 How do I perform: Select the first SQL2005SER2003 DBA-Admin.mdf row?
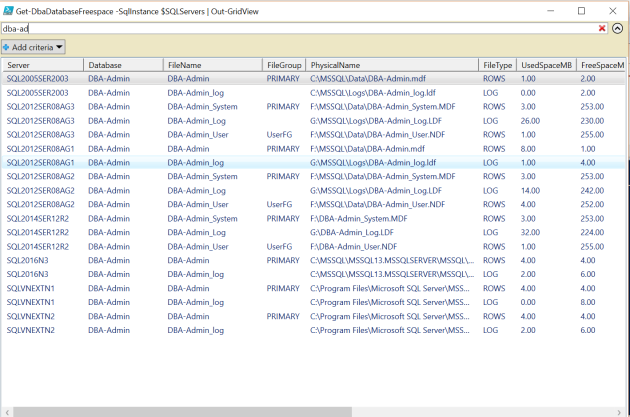point(313,79)
